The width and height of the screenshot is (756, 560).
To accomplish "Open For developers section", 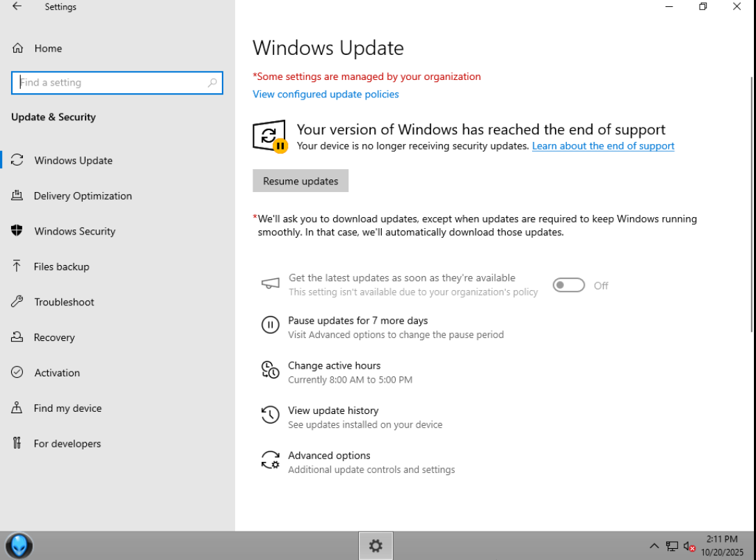I will [x=67, y=443].
